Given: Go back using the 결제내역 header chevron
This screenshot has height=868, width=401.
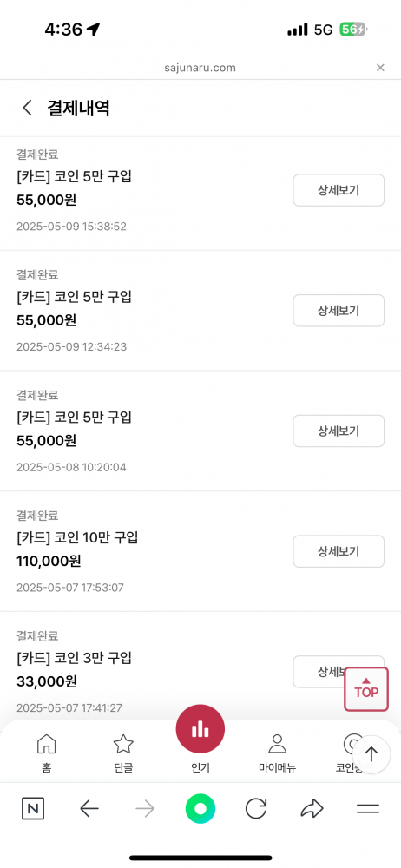Looking at the screenshot, I should pyautogui.click(x=27, y=108).
